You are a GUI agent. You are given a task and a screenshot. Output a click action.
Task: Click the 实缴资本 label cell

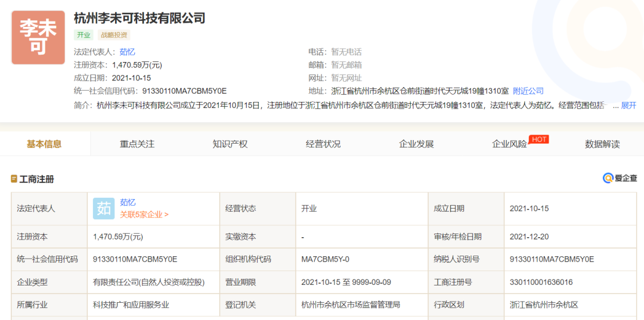(x=258, y=237)
